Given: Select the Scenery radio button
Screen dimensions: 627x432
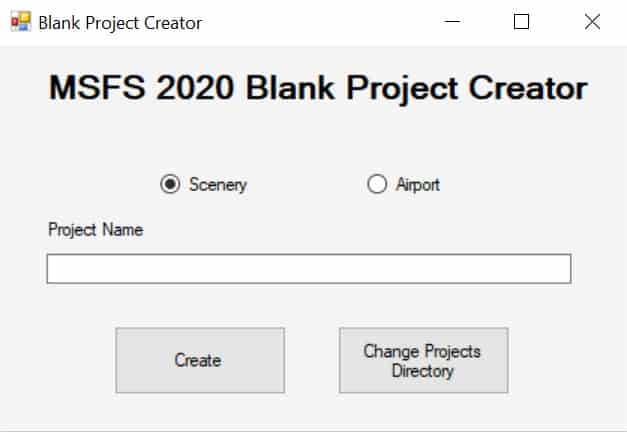Looking at the screenshot, I should (x=170, y=184).
